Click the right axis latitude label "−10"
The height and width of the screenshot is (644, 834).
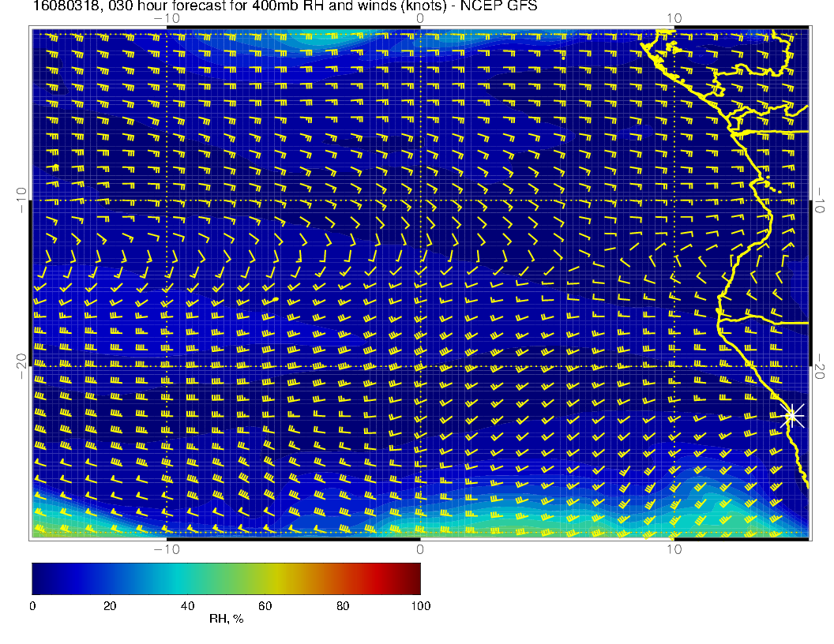pyautogui.click(x=821, y=200)
